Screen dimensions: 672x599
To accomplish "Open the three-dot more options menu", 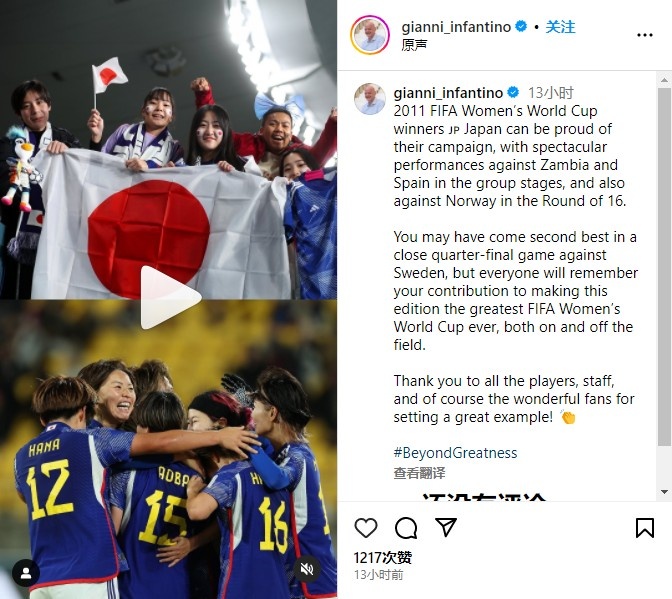I will point(645,35).
